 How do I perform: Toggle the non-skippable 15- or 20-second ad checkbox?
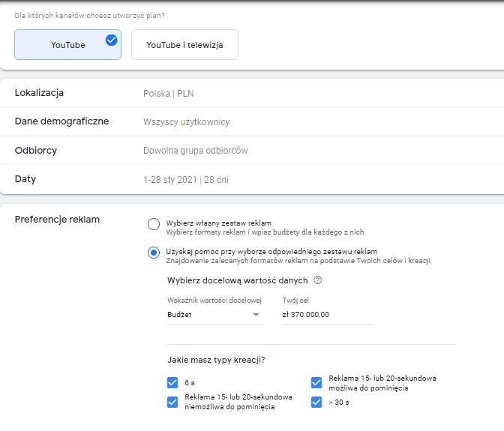click(172, 402)
